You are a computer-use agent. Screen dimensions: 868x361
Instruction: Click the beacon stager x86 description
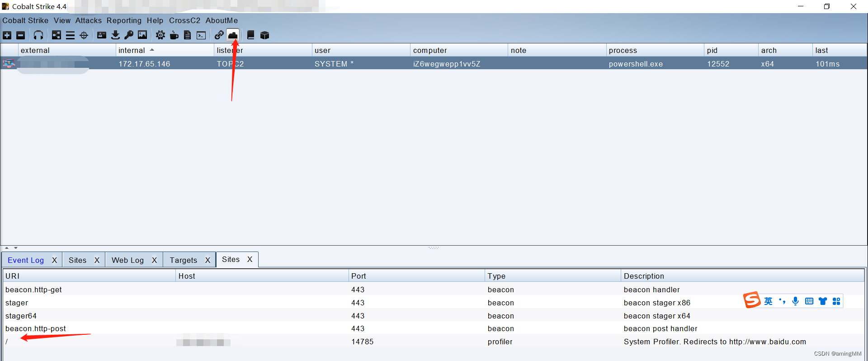[657, 303]
